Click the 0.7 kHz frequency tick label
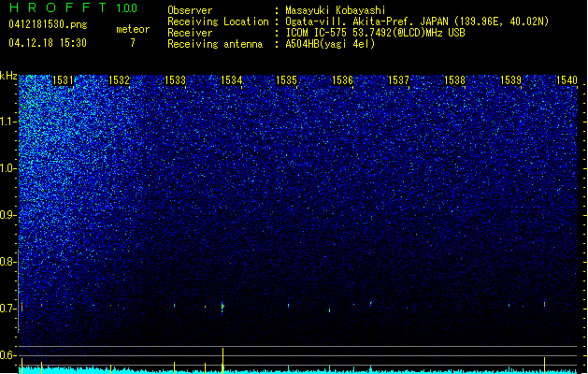Screen dimensions: 588x374 (7, 309)
